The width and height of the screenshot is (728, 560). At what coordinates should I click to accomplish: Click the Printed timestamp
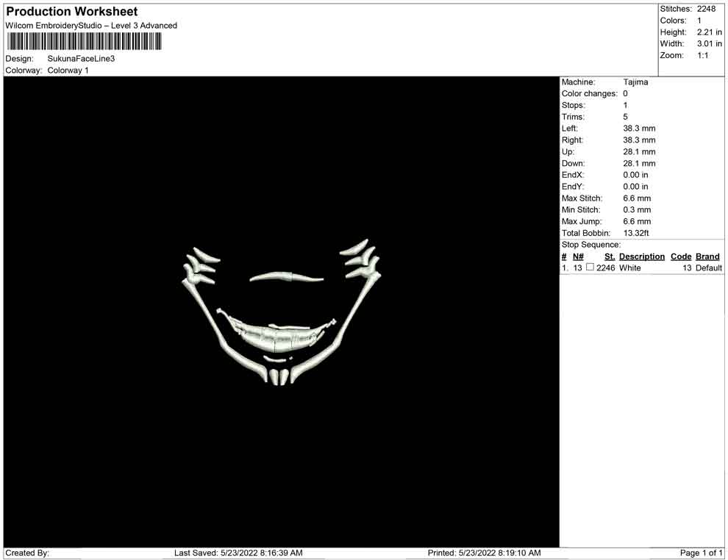484,553
